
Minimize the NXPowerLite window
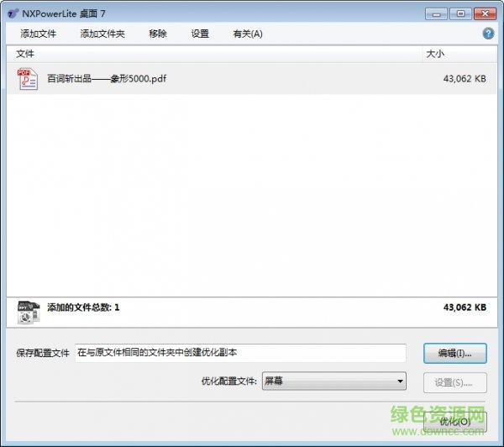[x=436, y=13]
